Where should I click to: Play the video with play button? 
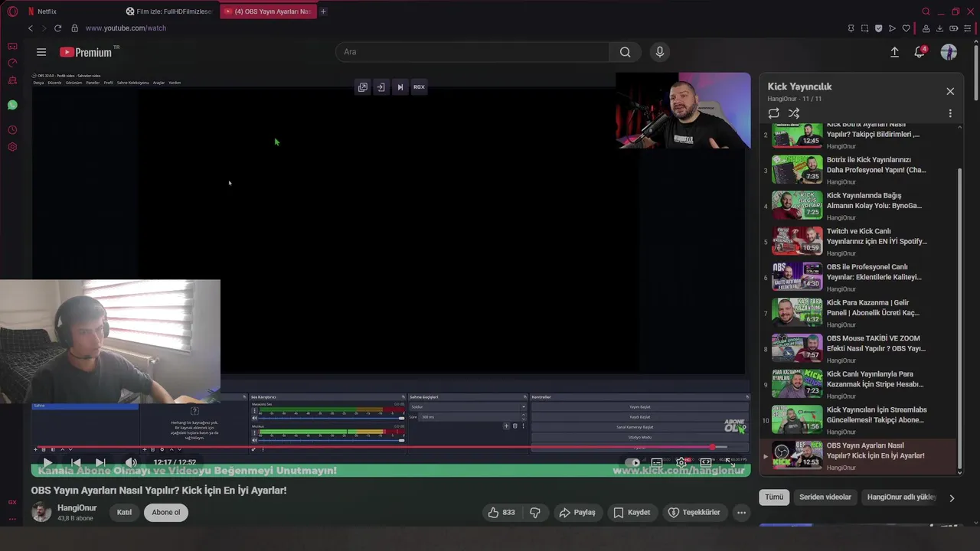point(47,462)
